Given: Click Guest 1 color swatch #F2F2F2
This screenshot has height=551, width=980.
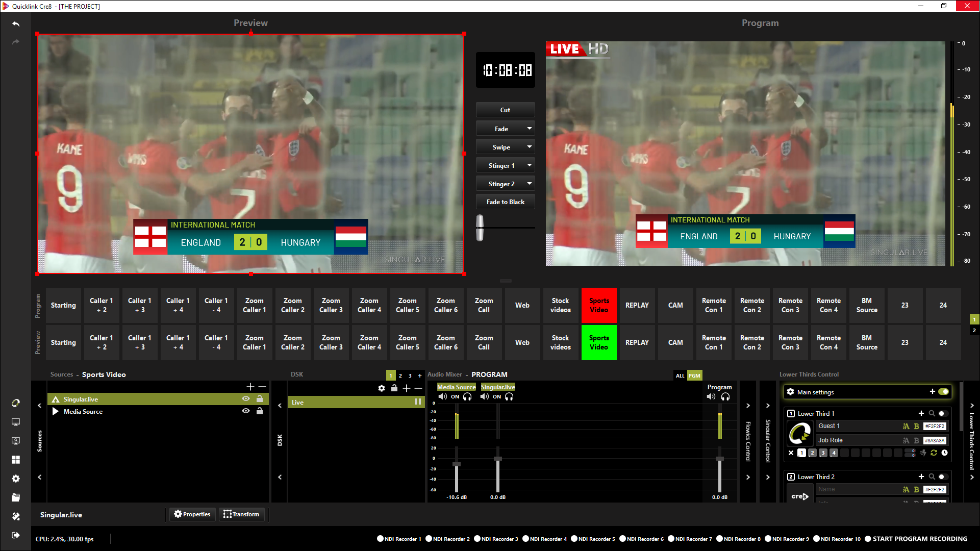Looking at the screenshot, I should tap(935, 426).
